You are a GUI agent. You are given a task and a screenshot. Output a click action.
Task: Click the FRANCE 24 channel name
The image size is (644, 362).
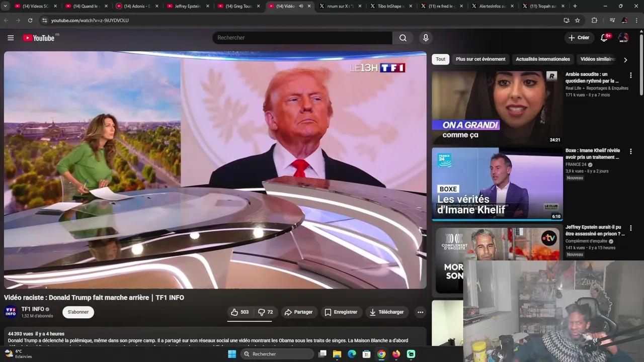coord(576,164)
